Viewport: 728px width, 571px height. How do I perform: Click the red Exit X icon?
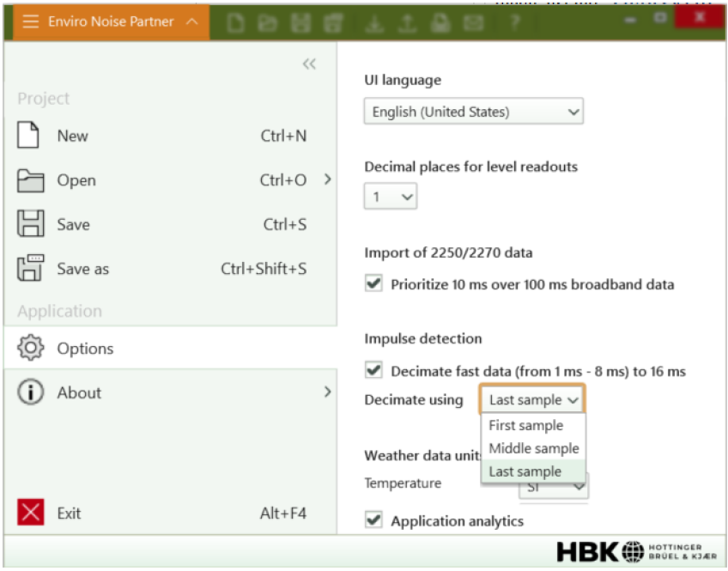[x=30, y=513]
